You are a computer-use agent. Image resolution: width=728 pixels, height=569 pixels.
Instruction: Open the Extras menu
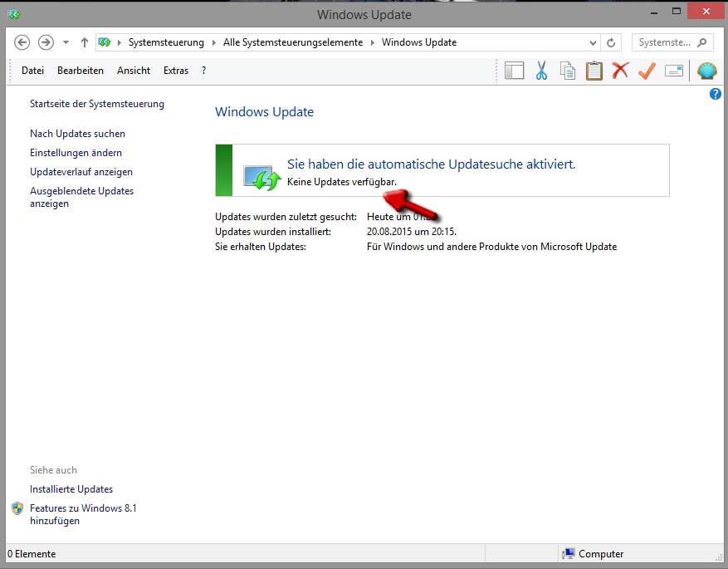(175, 71)
